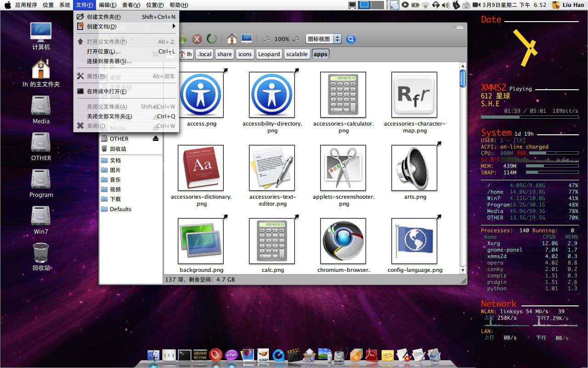Select the Leopard path button

(269, 54)
